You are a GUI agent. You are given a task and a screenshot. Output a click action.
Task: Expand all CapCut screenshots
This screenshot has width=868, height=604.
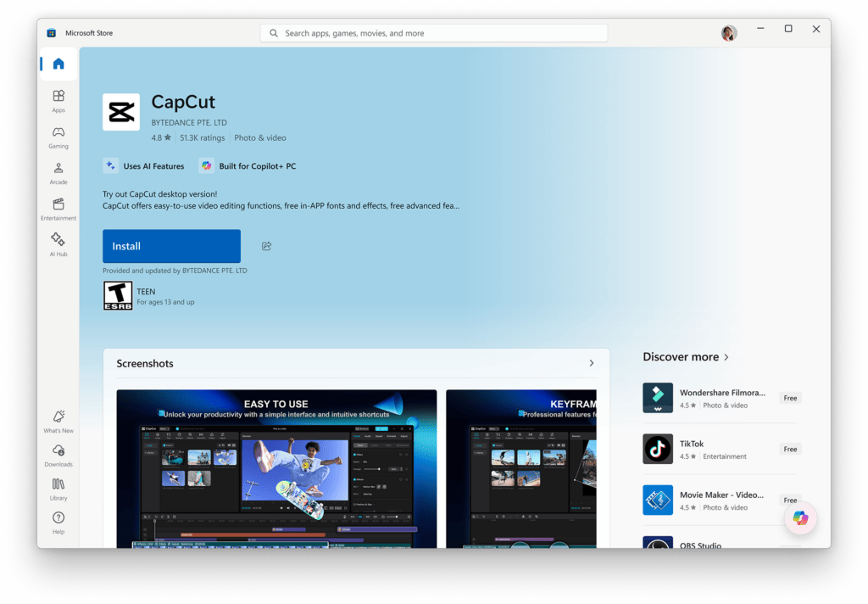[591, 362]
